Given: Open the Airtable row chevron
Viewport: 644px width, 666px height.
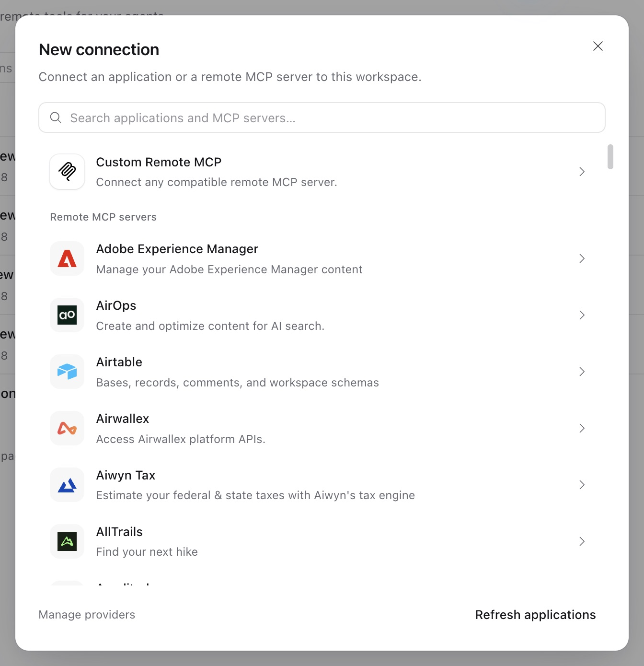Looking at the screenshot, I should click(x=582, y=372).
